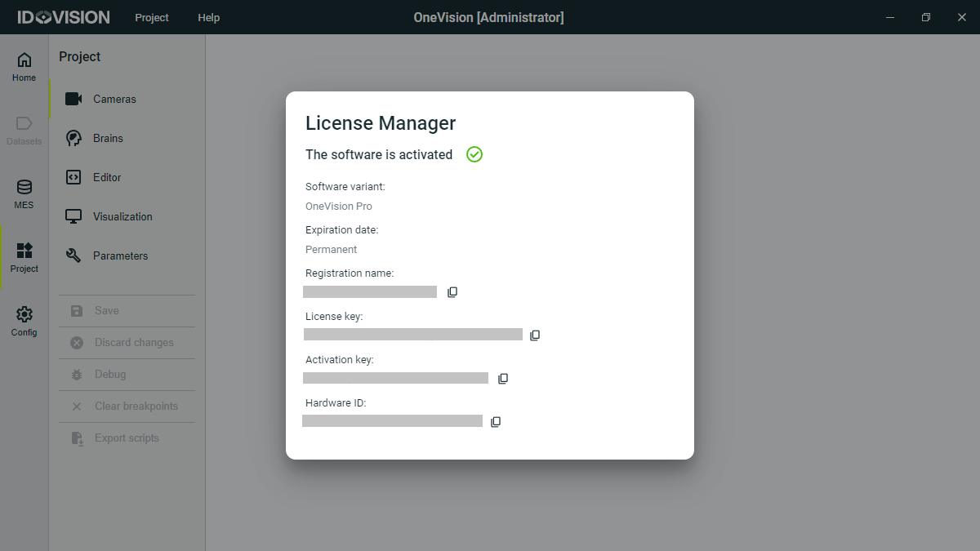
Task: Select the Home sidebar icon
Action: pos(24,65)
